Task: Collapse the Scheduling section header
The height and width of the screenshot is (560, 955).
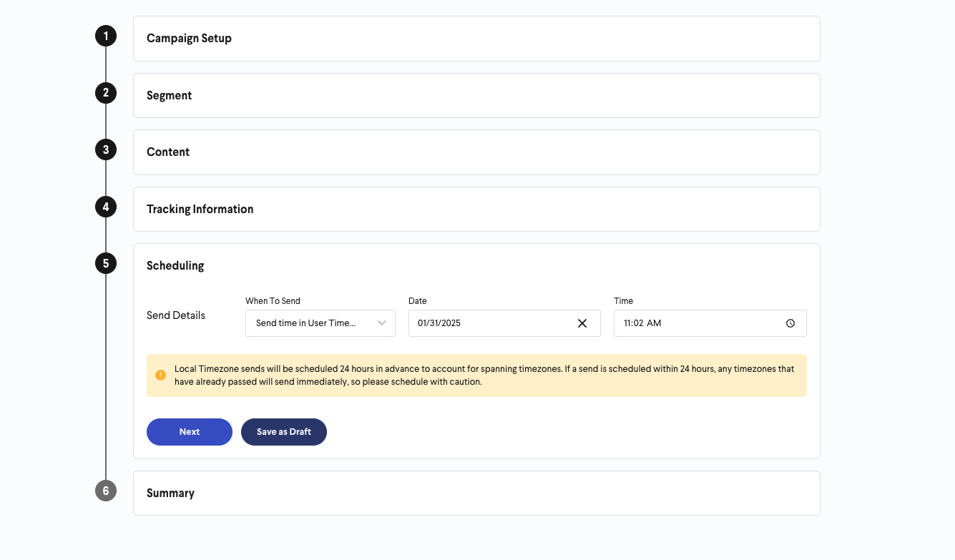Action: coord(175,265)
